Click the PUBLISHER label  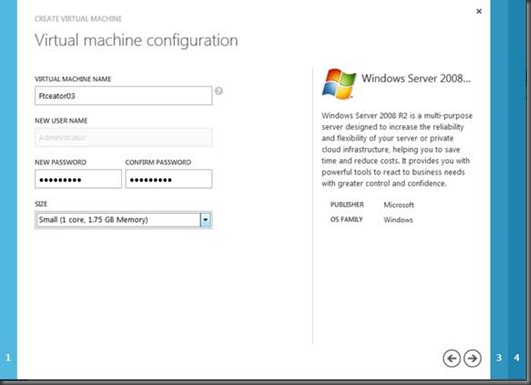pyautogui.click(x=347, y=205)
